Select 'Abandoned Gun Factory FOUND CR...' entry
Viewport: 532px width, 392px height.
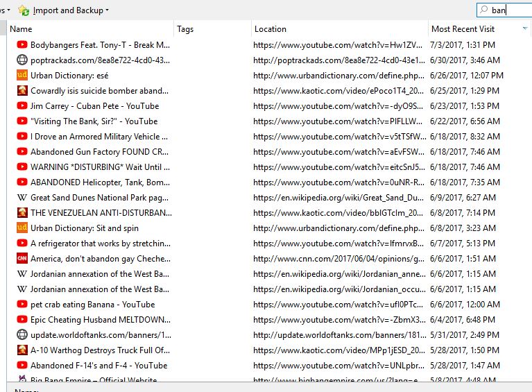pyautogui.click(x=99, y=152)
